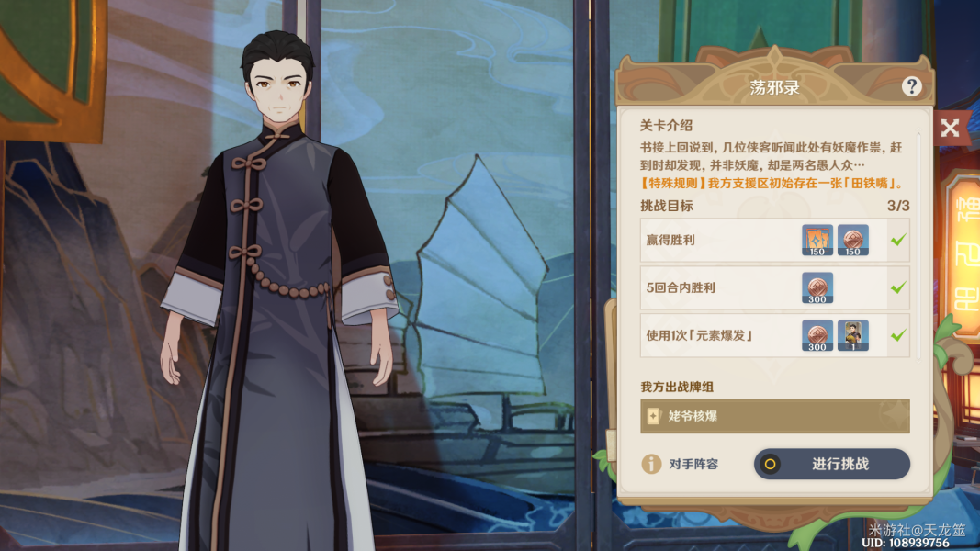
Task: Select the 5回合内胜利 objective row
Action: [775, 288]
